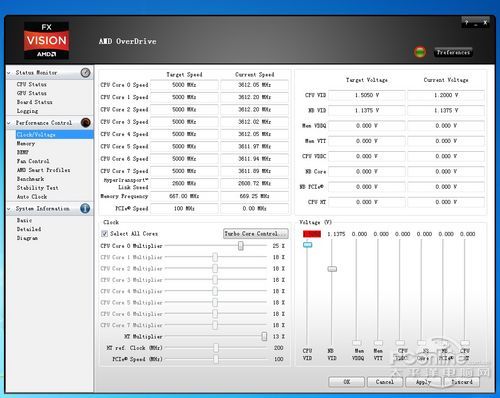Open CPU Status page
Viewport: 500px width, 398px height.
[32, 84]
